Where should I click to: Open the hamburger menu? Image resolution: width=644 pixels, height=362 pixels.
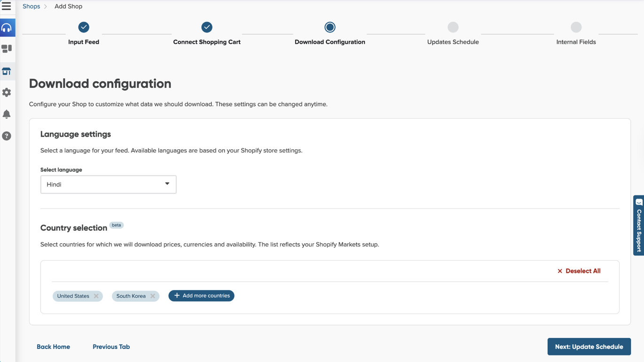[x=7, y=7]
